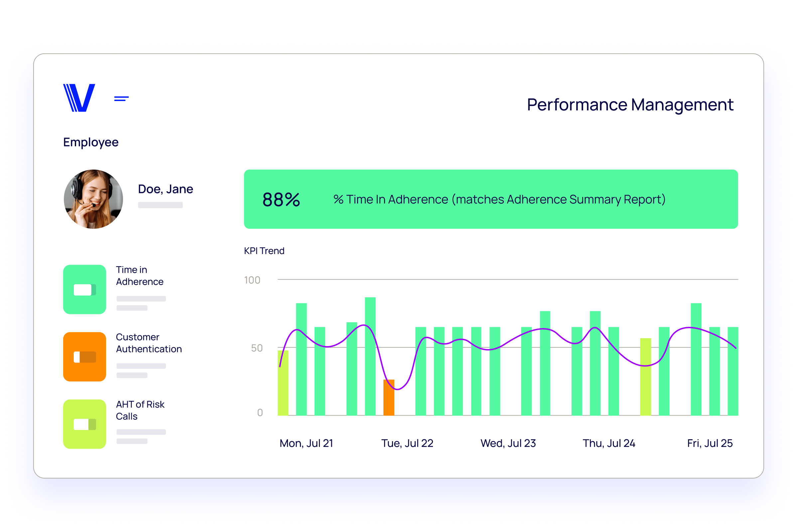
Task: Click the AHT of Risk Calls label
Action: [x=140, y=410]
